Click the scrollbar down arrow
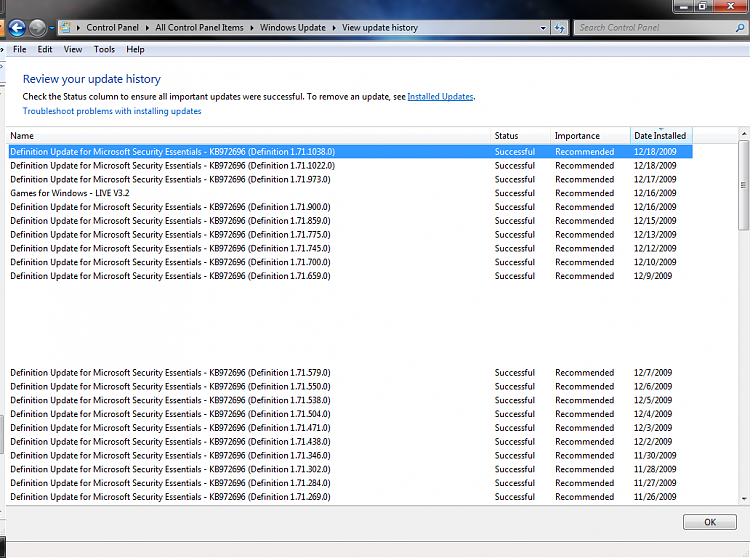Viewport: 750px width, 558px height. point(744,499)
